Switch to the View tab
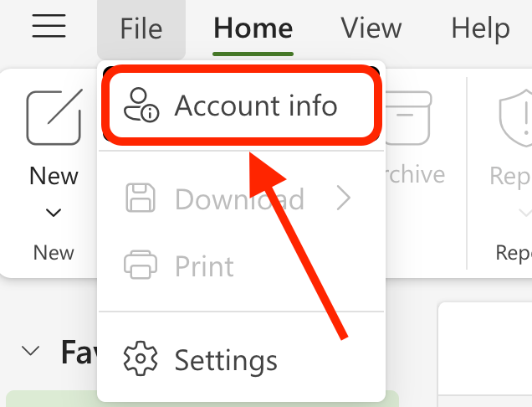This screenshot has height=407, width=532. 371,28
